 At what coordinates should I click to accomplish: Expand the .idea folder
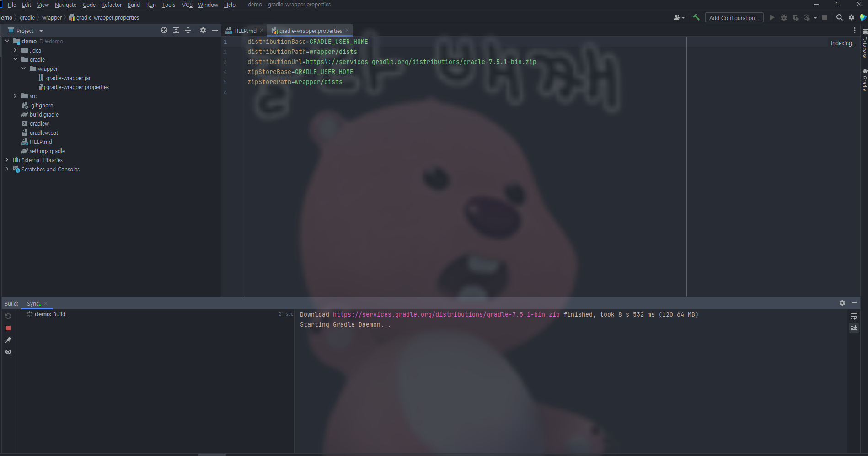pyautogui.click(x=16, y=50)
